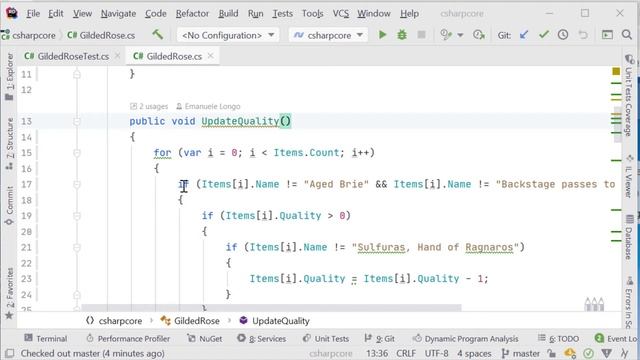This screenshot has height=360, width=640.
Task: Commit changes with the Git checkmark
Action: coord(544,35)
